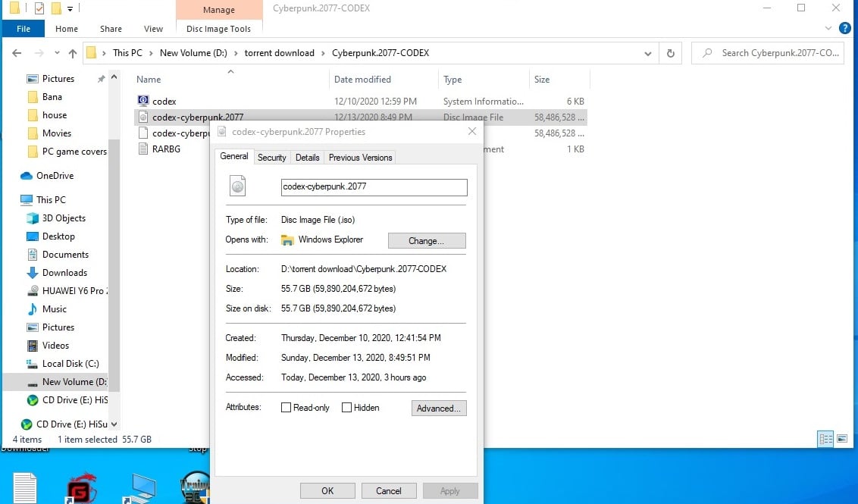Viewport: 858px width, 504px height.
Task: Expand the ribbon chevron
Action: [x=828, y=29]
